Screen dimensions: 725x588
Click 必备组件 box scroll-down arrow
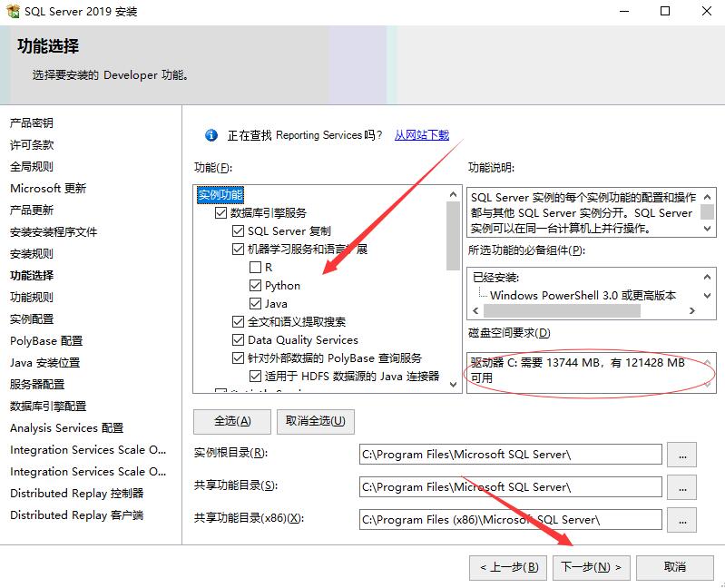click(707, 296)
